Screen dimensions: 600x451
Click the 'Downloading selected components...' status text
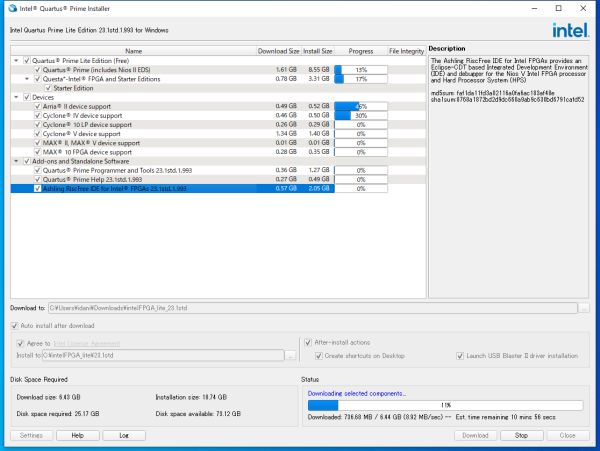pos(357,393)
